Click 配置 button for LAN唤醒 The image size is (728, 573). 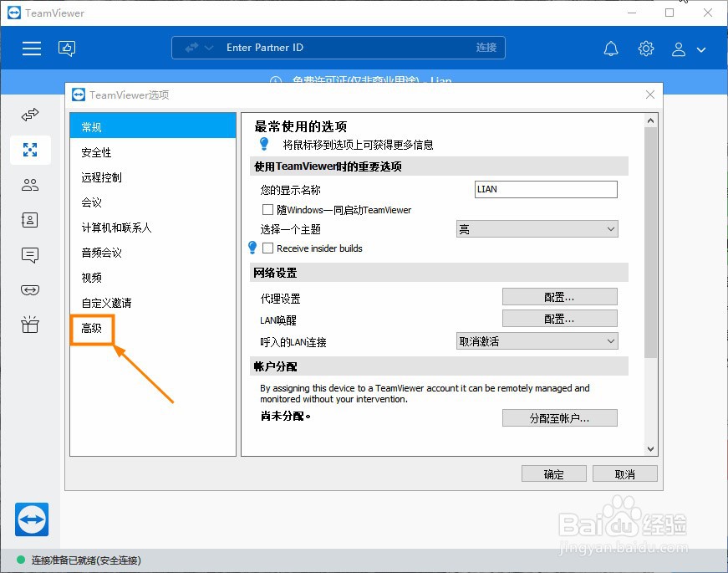pos(559,319)
